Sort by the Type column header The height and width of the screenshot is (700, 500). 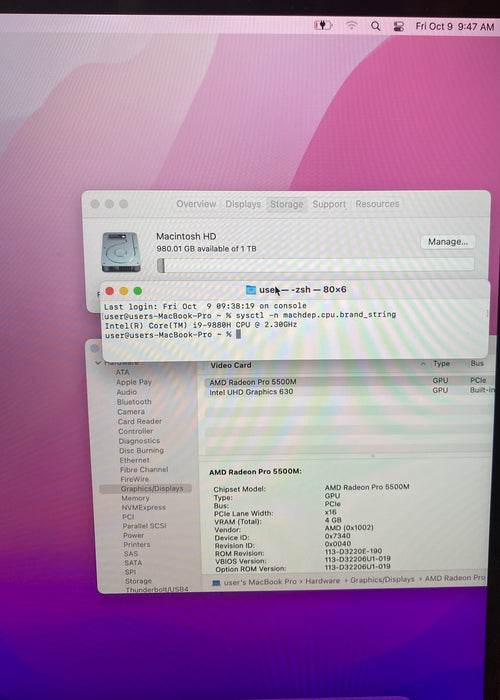[442, 364]
